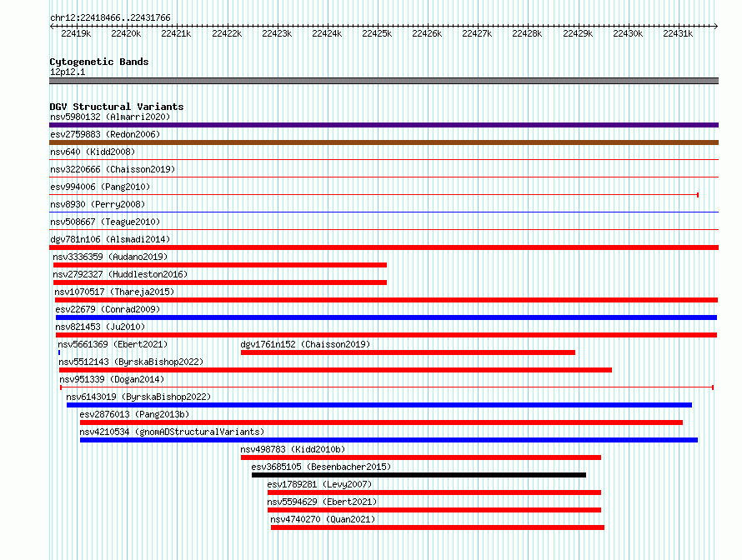Screen dimensions: 742x560
Task: Select the red nsv5594629 variant bar
Action: (x=434, y=510)
